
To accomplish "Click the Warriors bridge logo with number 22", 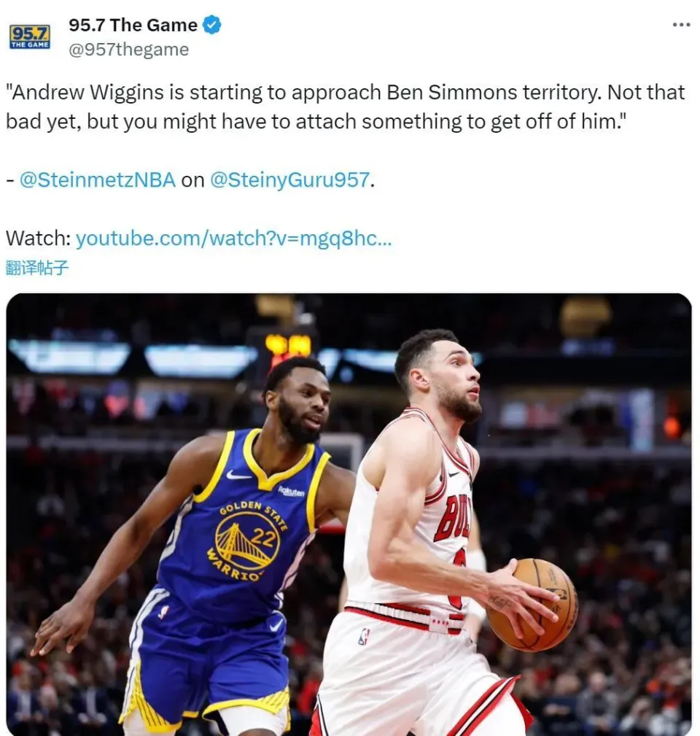I will pyautogui.click(x=247, y=541).
